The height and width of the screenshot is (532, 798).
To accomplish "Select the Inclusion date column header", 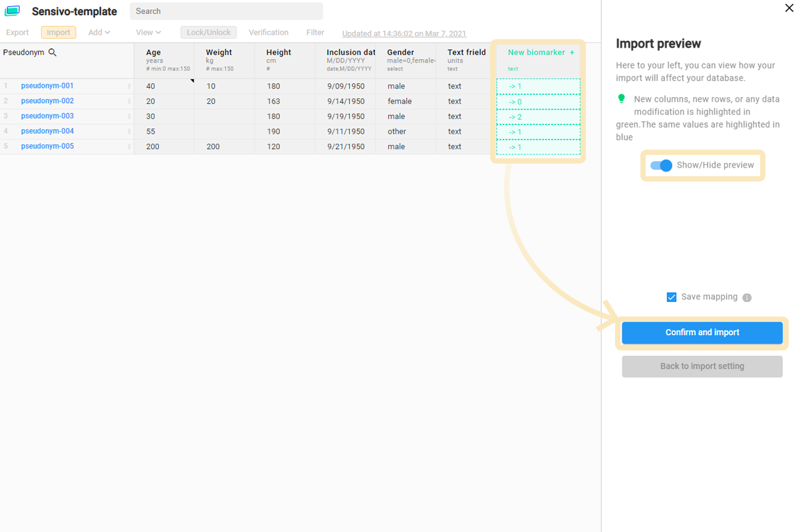I will 346,61.
